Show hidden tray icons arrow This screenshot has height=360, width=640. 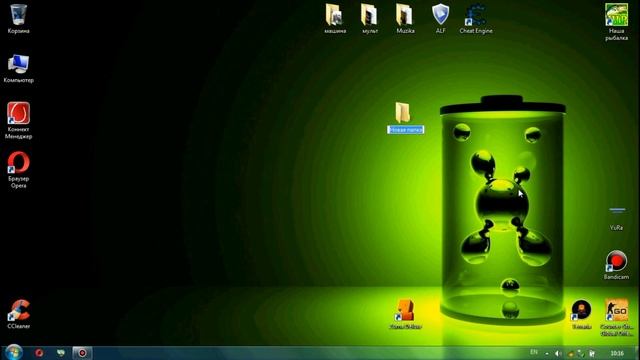tap(547, 353)
